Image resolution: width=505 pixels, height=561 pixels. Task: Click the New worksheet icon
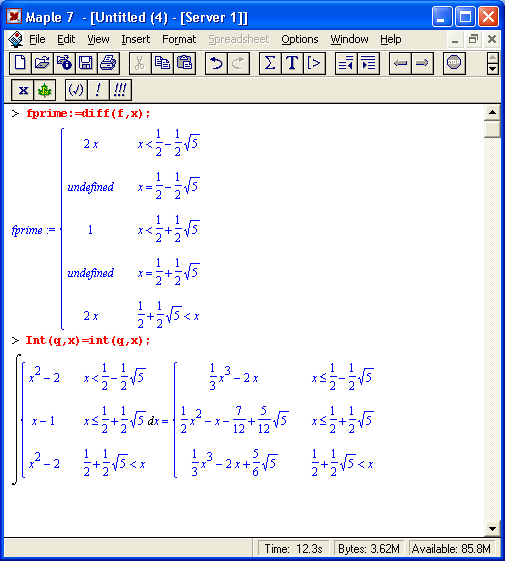(20, 63)
